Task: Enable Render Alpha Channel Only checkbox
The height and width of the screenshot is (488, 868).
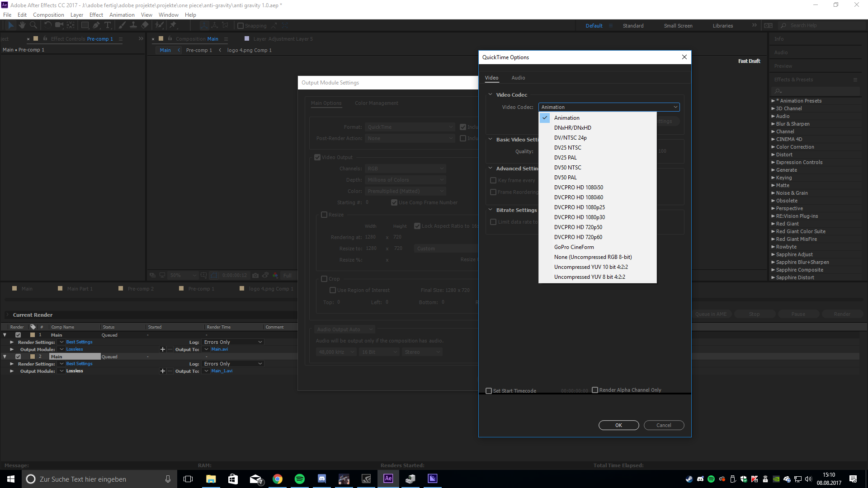Action: (594, 389)
